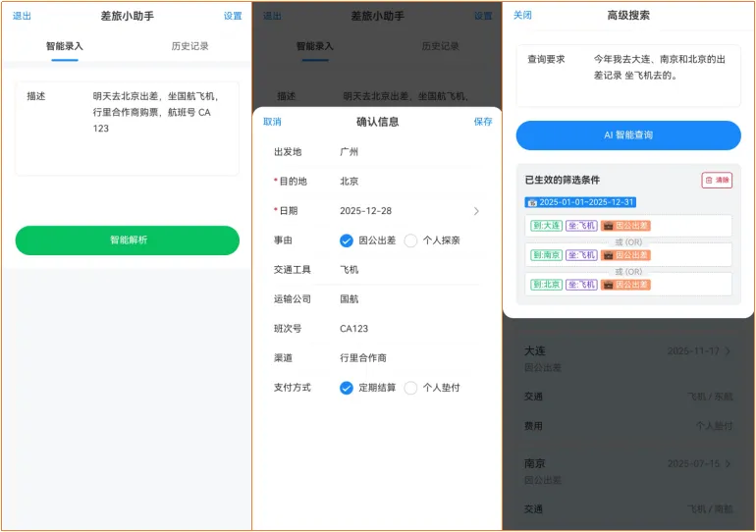This screenshot has height=532, width=756.
Task: Click the 清除 button with trash icon
Action: (x=717, y=181)
